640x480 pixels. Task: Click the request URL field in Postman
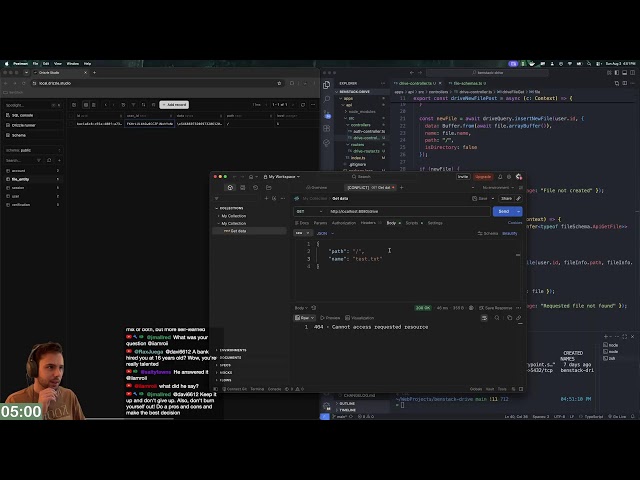(408, 211)
